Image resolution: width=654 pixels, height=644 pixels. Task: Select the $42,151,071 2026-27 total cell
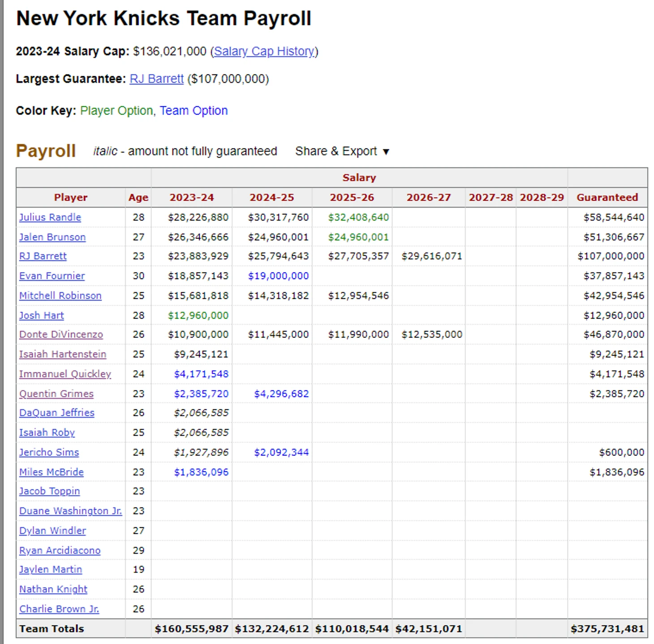pyautogui.click(x=429, y=629)
